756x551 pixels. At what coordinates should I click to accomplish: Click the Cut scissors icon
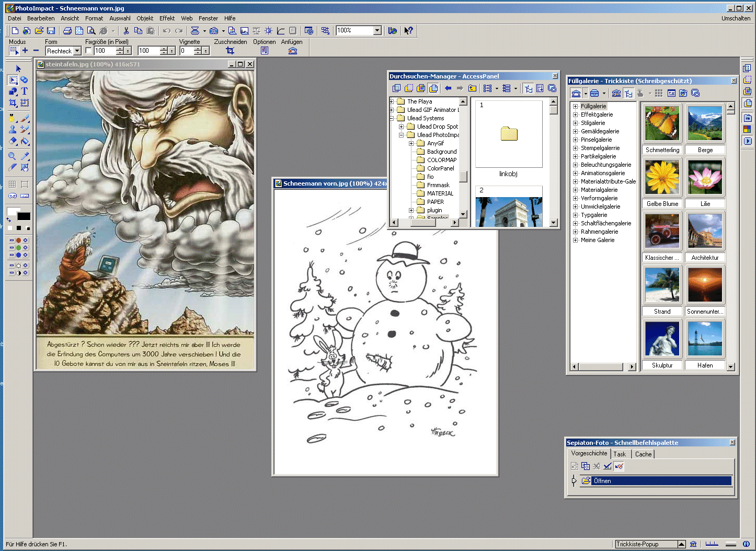[x=126, y=31]
